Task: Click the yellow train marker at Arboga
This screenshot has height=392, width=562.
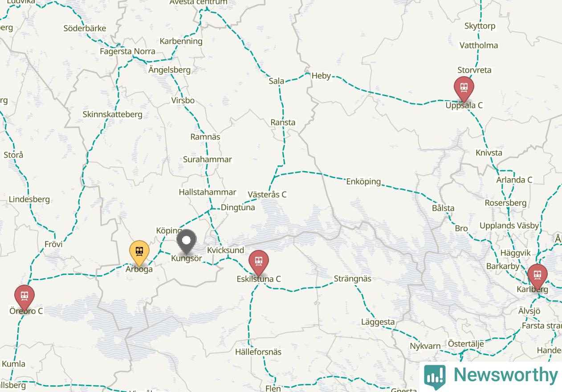Action: (x=139, y=253)
